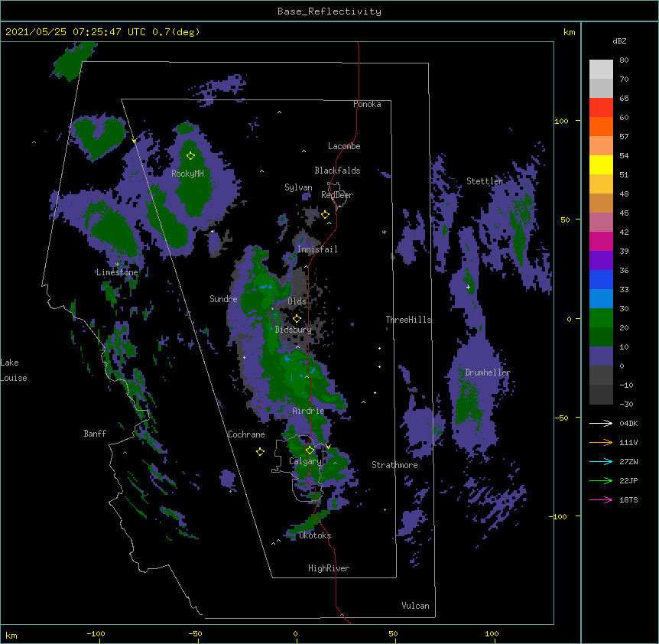Select the yellow 51-54 dBZ color swatch
The height and width of the screenshot is (644, 659).
point(601,164)
